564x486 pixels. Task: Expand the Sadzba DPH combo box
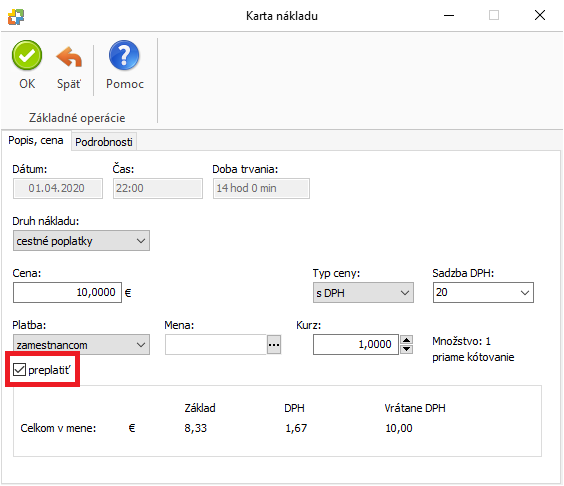point(483,292)
